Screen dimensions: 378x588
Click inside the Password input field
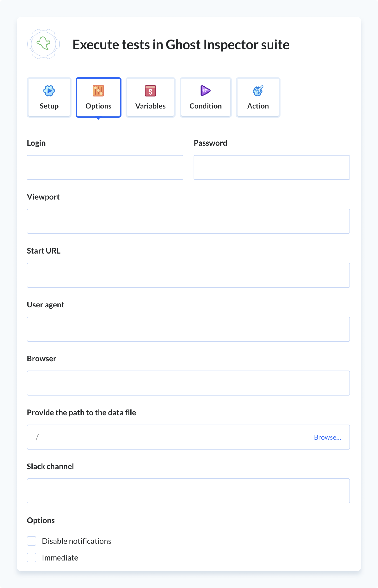click(x=272, y=167)
